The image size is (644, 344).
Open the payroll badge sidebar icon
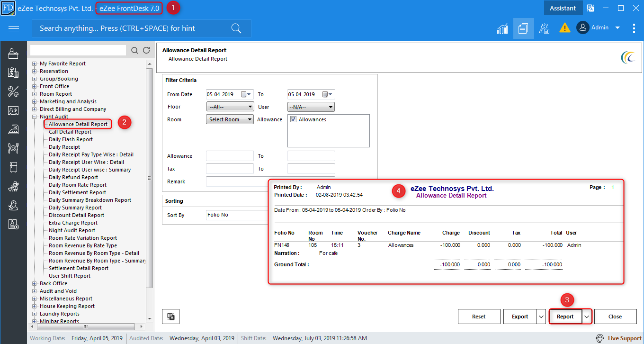(13, 224)
